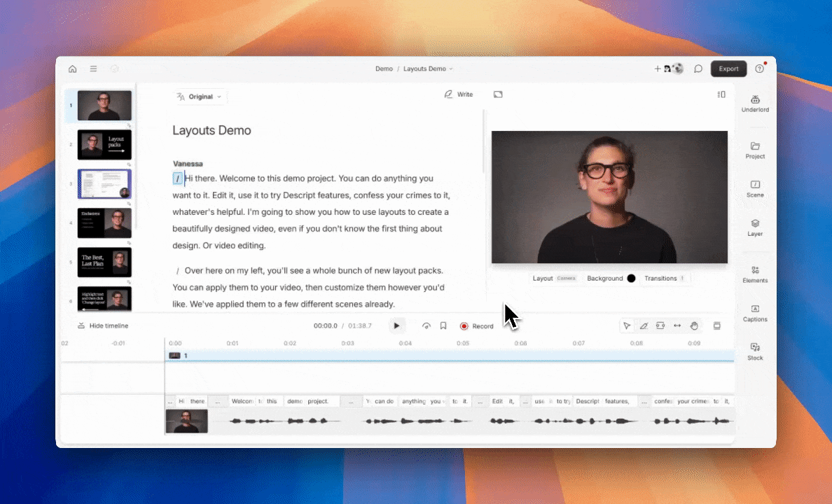Image resolution: width=832 pixels, height=504 pixels.
Task: Go to the Home icon
Action: [73, 69]
